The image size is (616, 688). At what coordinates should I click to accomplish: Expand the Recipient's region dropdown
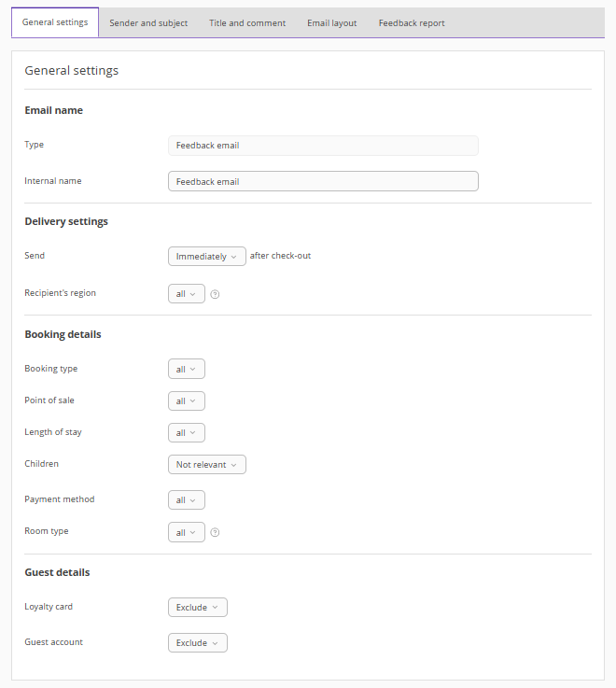[x=186, y=294]
